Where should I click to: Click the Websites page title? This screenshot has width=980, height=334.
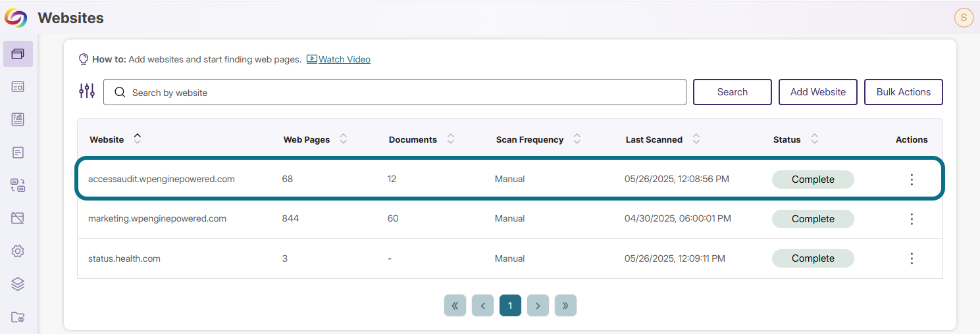tap(70, 18)
